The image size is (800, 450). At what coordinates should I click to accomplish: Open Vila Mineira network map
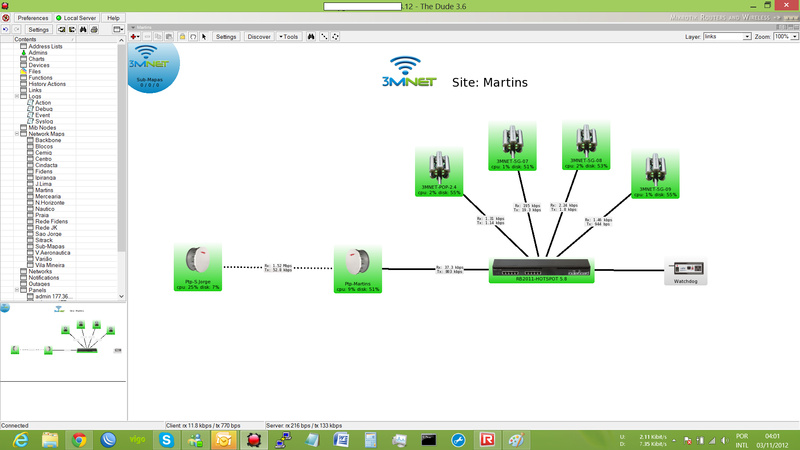tap(49, 265)
